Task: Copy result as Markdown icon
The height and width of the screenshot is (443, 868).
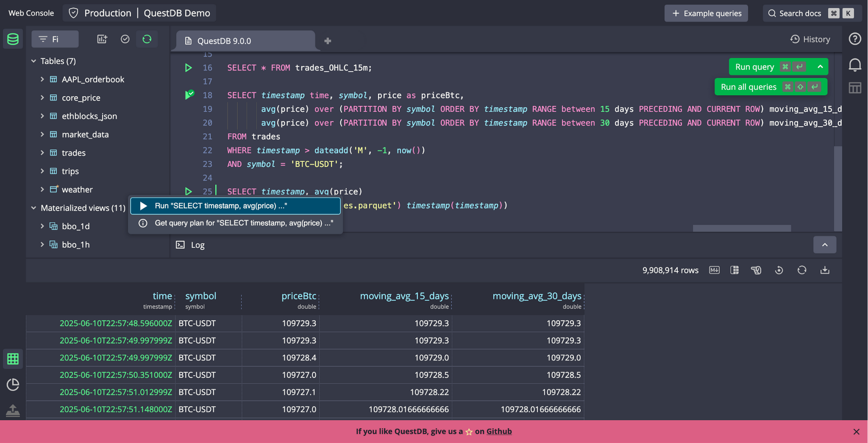Action: (714, 270)
